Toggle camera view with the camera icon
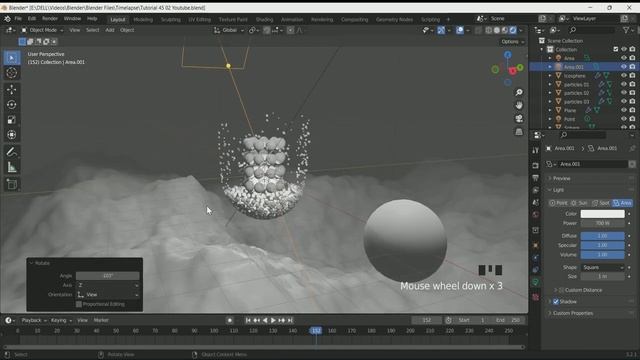The height and width of the screenshot is (360, 640). 519,118
